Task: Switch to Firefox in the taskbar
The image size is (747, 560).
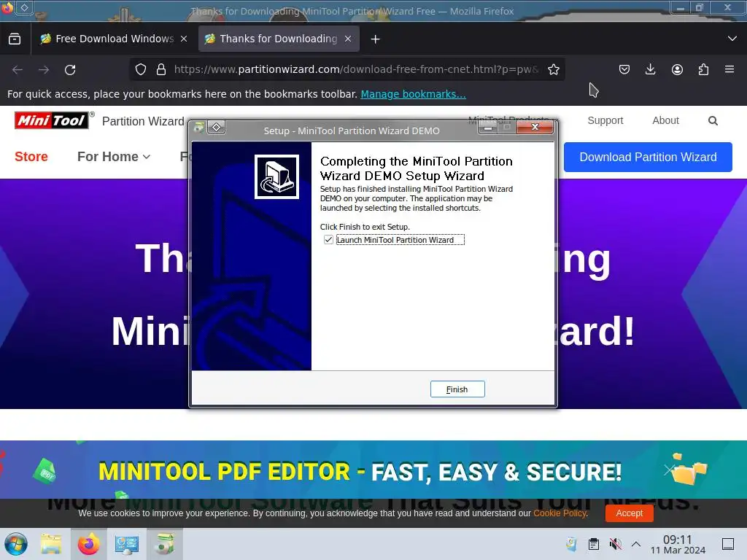Action: click(88, 544)
